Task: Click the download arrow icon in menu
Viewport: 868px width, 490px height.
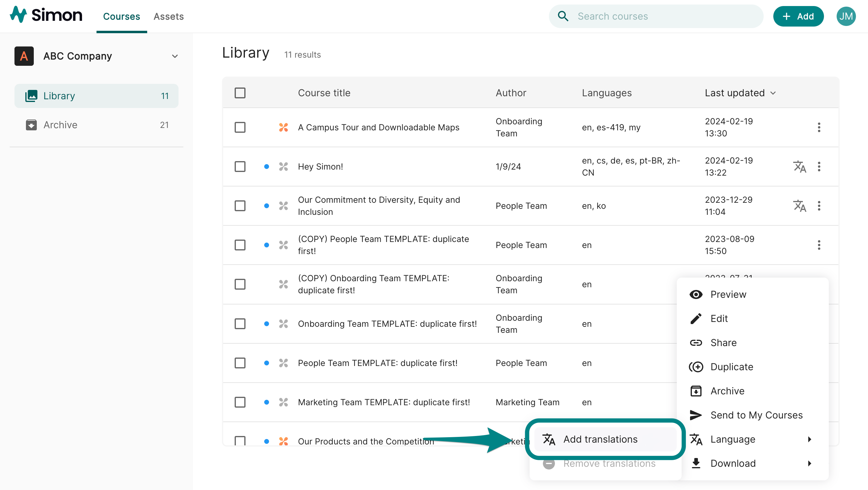Action: pos(696,463)
